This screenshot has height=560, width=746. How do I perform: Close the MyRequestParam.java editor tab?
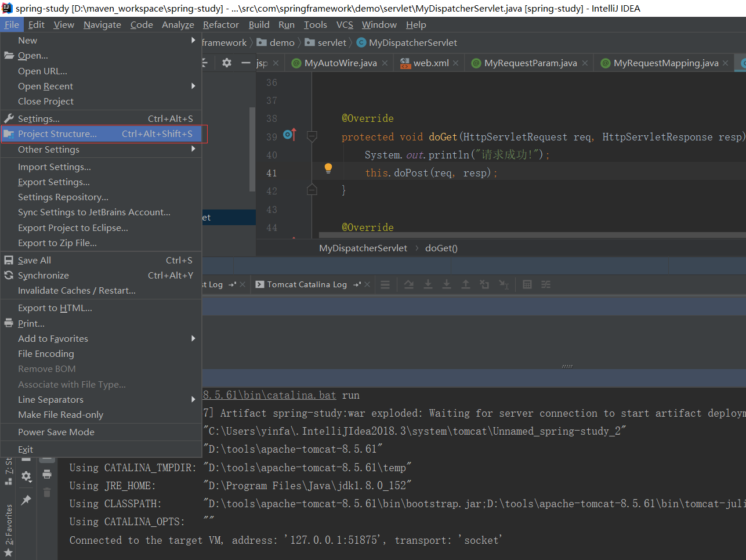tap(585, 63)
